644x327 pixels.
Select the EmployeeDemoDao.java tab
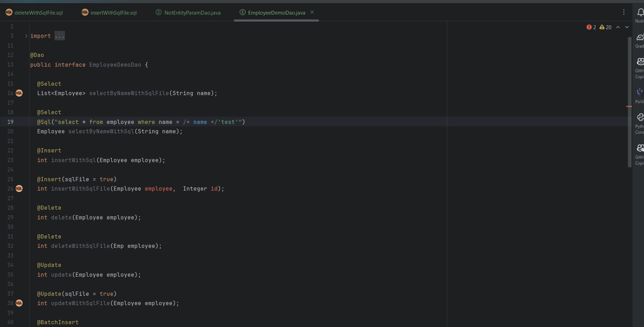coord(276,13)
